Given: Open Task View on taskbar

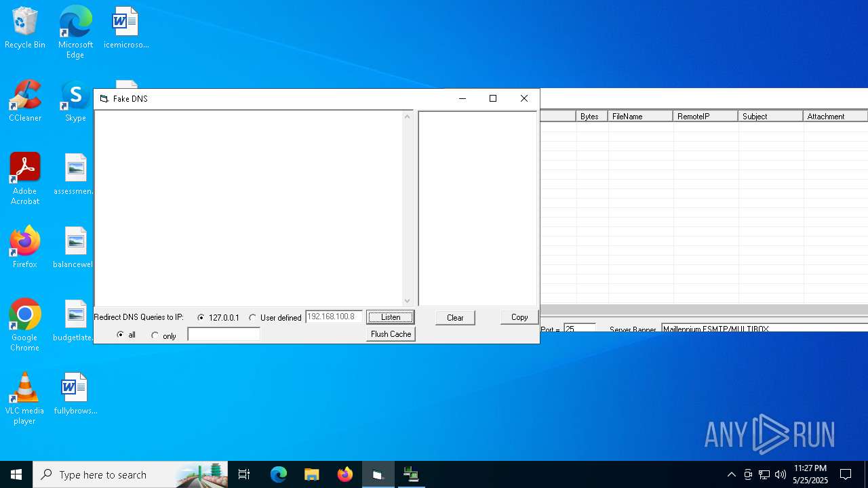Looking at the screenshot, I should click(x=244, y=474).
